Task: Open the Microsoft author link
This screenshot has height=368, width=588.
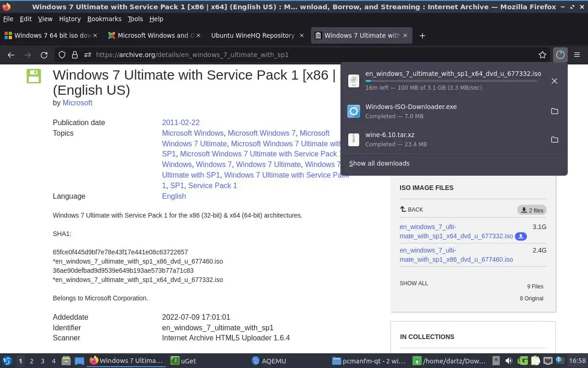Action: pyautogui.click(x=78, y=103)
